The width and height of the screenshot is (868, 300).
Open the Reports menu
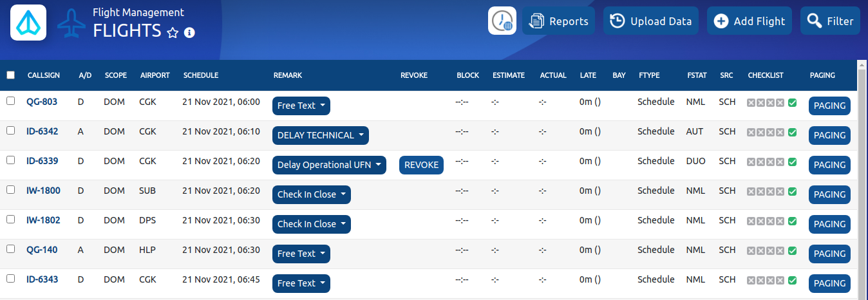coord(558,21)
